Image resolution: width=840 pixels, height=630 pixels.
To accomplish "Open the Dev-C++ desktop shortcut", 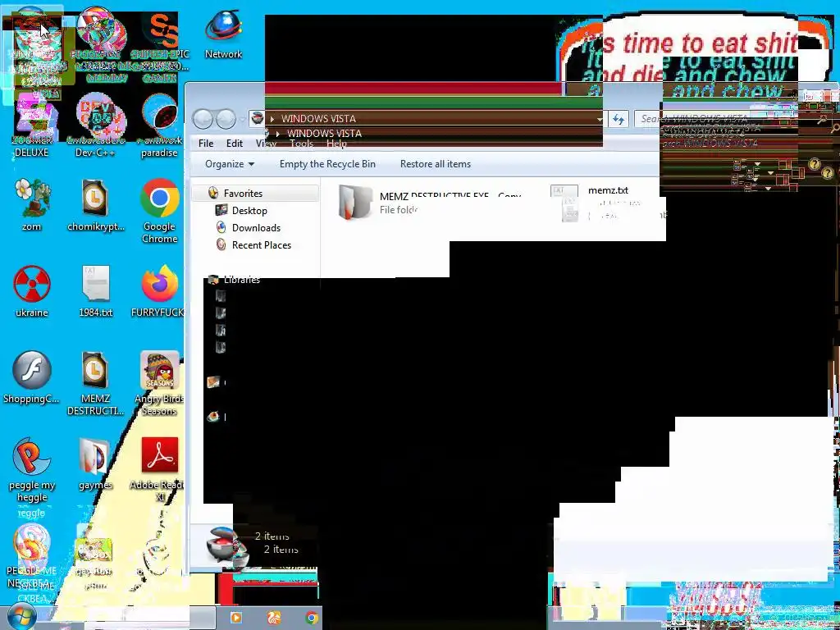I will (x=97, y=125).
